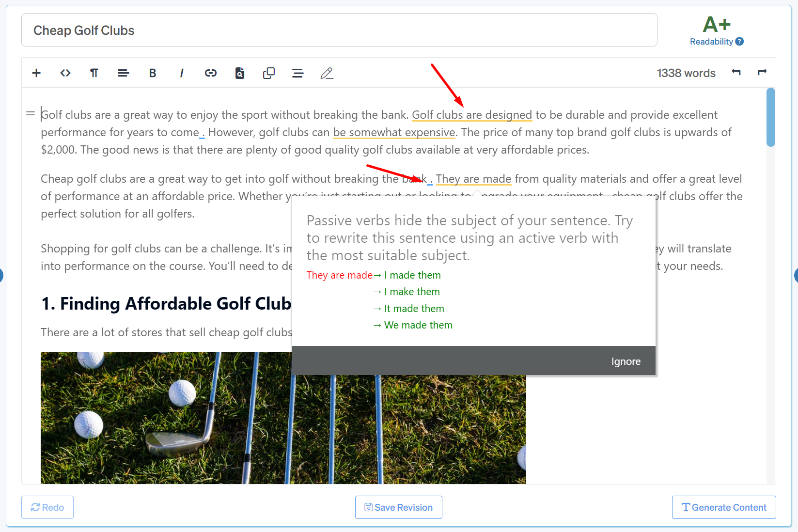Click the '1338 words' counter

tap(686, 73)
